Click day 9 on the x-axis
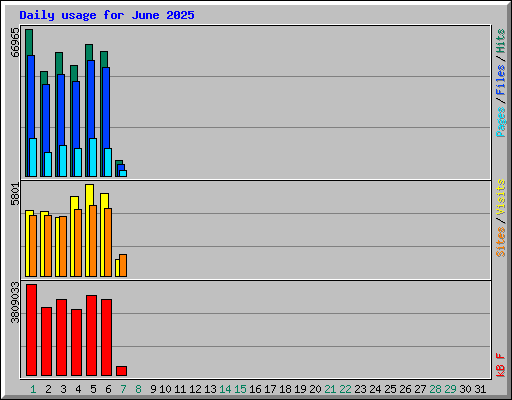Screen dimensions: 512x400 (x=153, y=389)
